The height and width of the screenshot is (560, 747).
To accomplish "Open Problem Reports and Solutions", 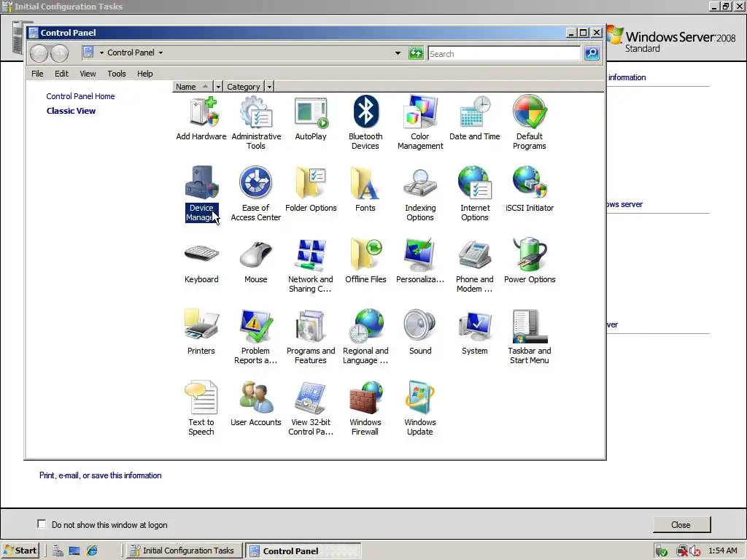I will click(x=256, y=337).
